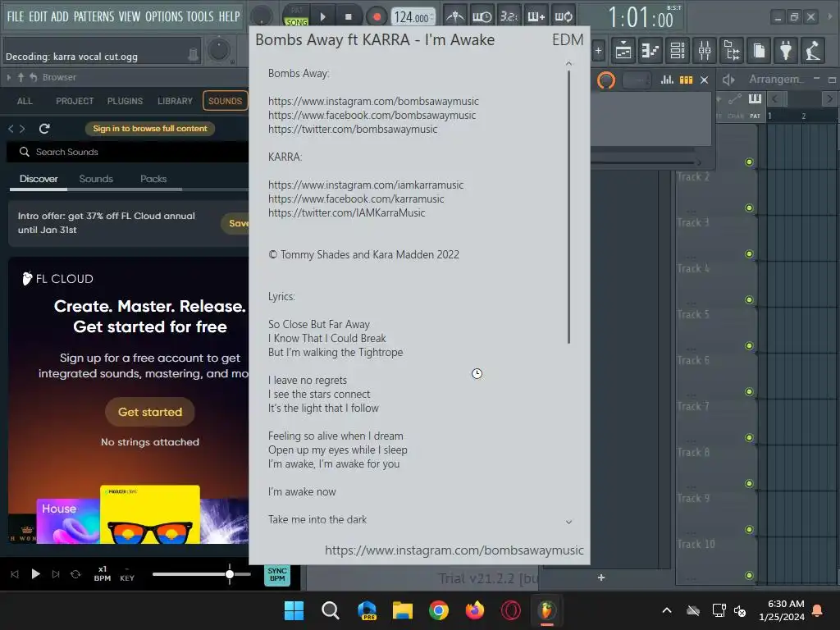Click the SYNC BPM button
This screenshot has width=840, height=630.
click(277, 574)
